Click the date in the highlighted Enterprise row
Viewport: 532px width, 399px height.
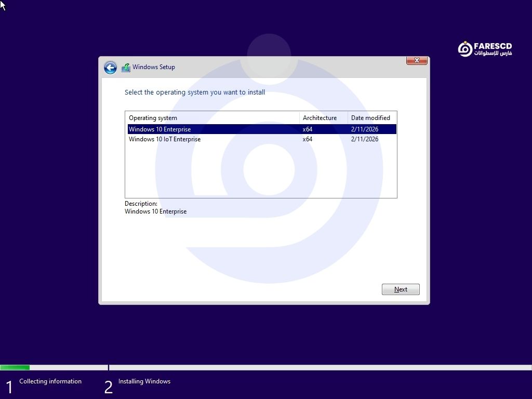[x=365, y=129]
